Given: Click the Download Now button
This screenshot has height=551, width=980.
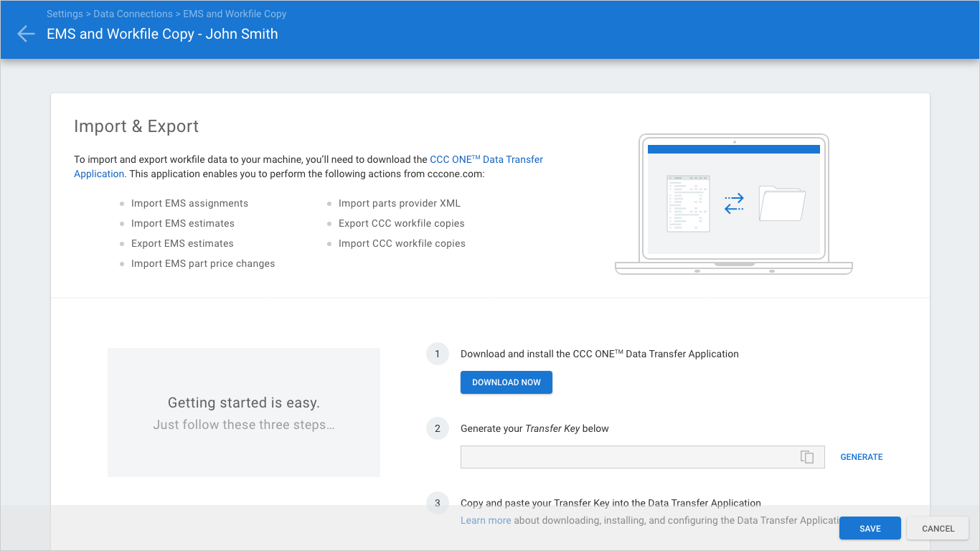Looking at the screenshot, I should coord(507,382).
